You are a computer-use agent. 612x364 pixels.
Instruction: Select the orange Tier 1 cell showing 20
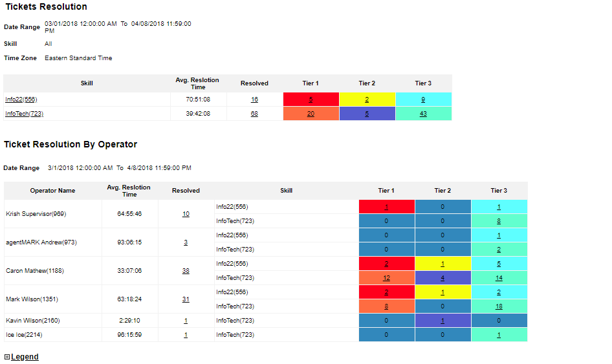(311, 114)
